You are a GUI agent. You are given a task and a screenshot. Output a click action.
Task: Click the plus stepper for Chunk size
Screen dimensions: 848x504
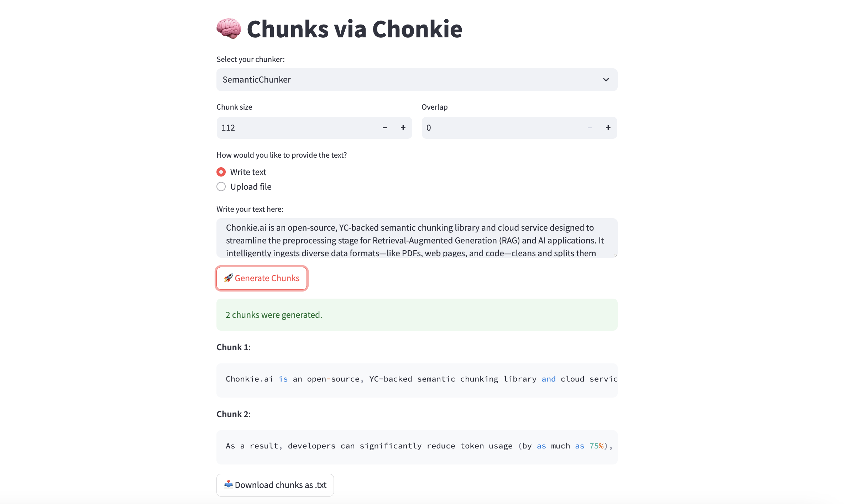tap(403, 127)
